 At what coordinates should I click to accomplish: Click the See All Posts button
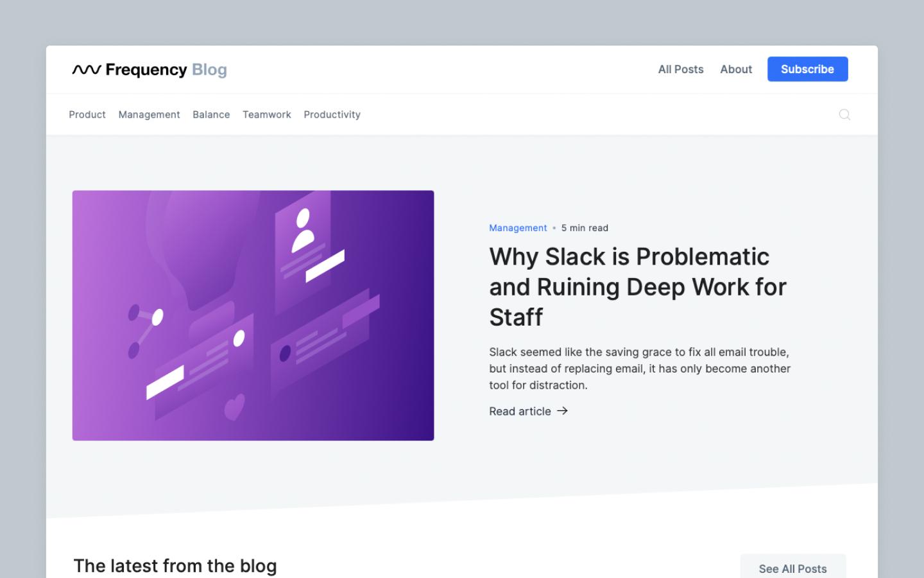click(x=792, y=568)
